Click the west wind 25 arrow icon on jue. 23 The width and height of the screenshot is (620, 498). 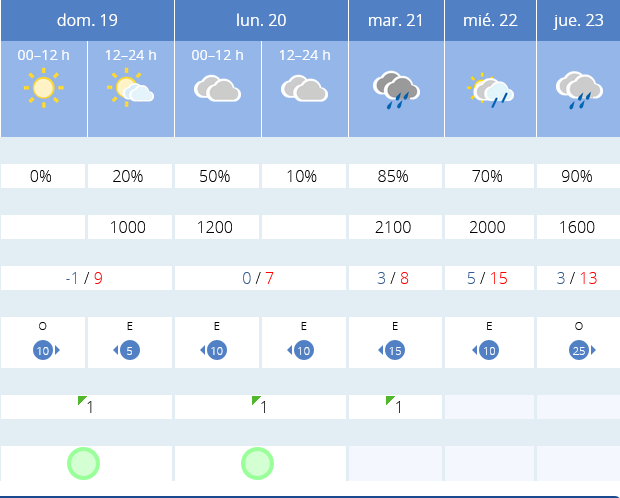coord(582,350)
